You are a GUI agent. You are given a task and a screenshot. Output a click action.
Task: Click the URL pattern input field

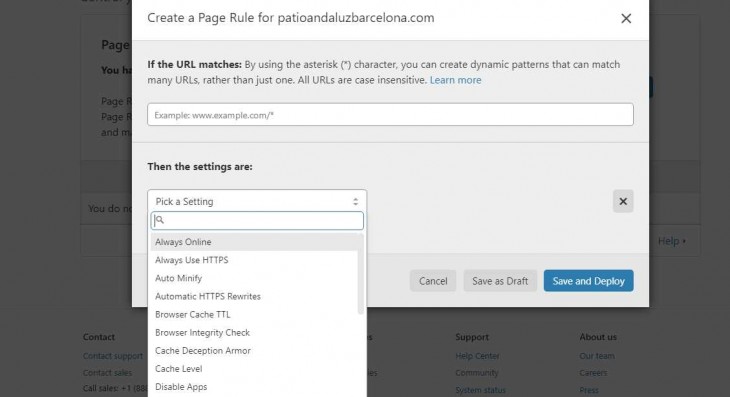pos(390,114)
